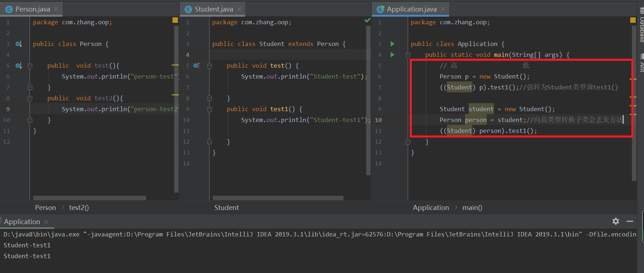Click the Person.java vertical scrollbar
Viewport: 644px width, 273px height.
pos(176,109)
